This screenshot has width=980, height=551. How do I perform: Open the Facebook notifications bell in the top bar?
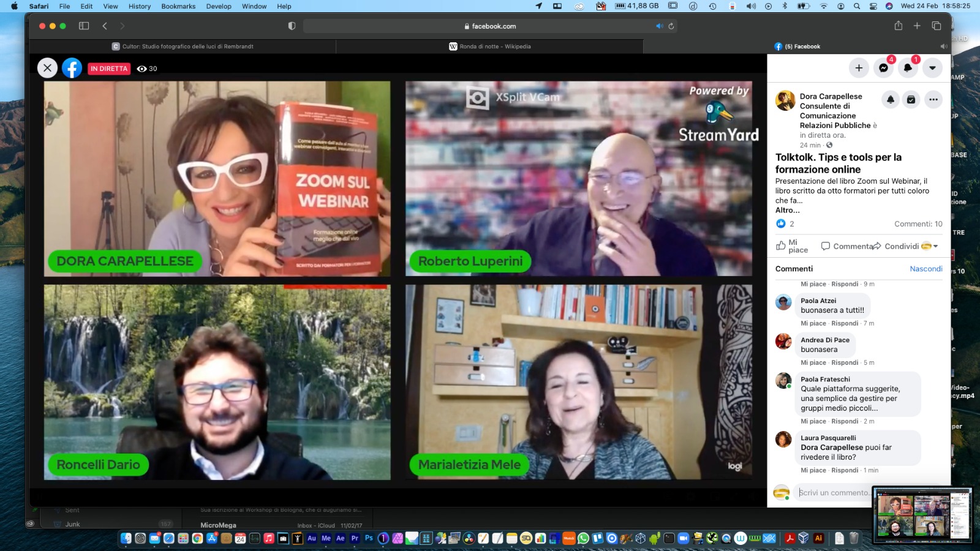[x=908, y=68]
